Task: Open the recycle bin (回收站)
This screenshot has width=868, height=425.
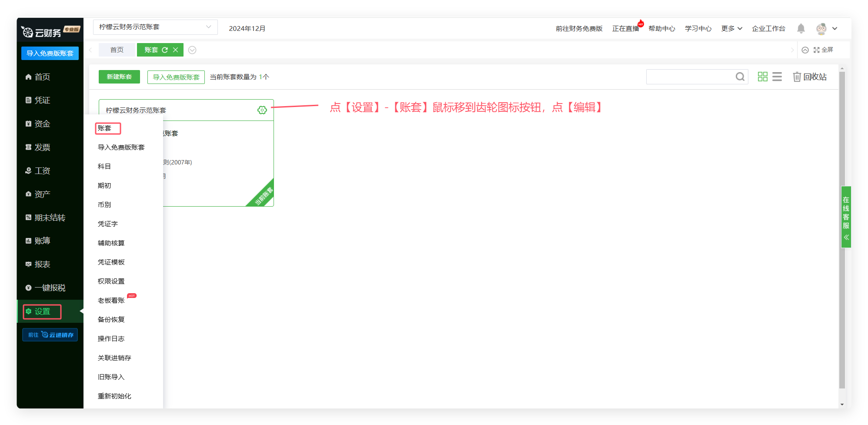Action: click(809, 77)
